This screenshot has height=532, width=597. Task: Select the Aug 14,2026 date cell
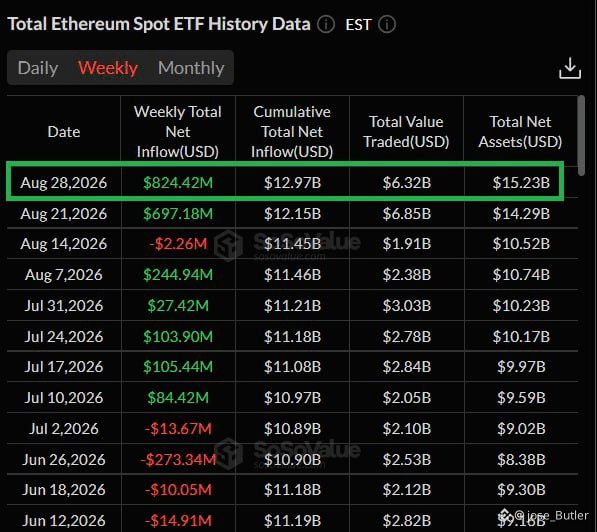64,244
